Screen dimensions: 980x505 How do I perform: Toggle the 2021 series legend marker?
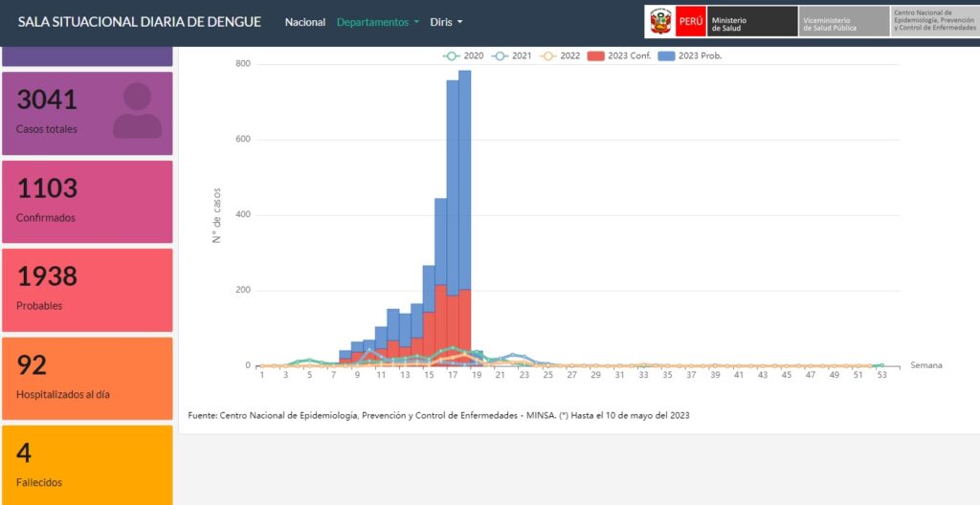point(499,55)
